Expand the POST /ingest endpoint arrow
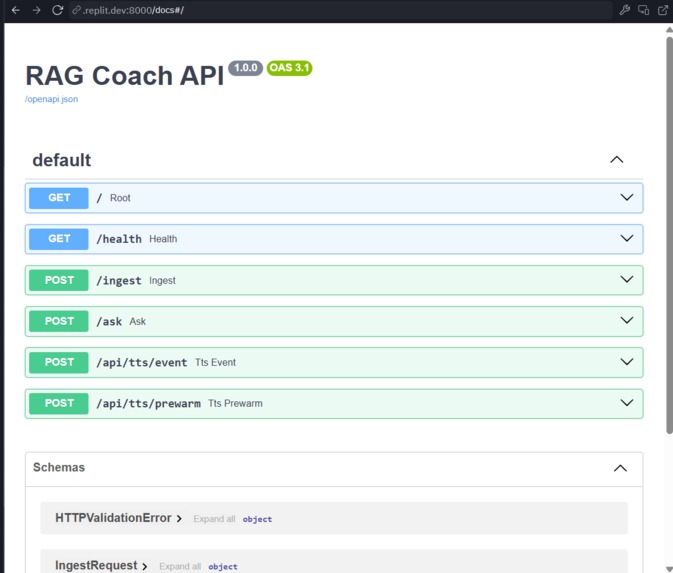The width and height of the screenshot is (673, 573). [627, 279]
